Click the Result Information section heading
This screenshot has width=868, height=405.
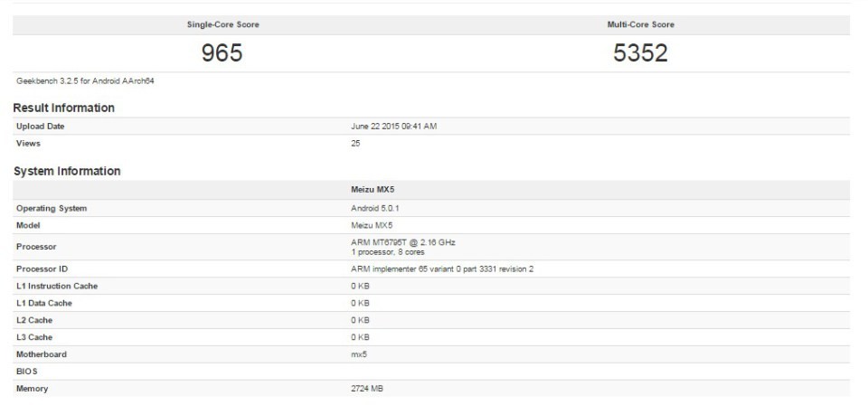pos(63,108)
